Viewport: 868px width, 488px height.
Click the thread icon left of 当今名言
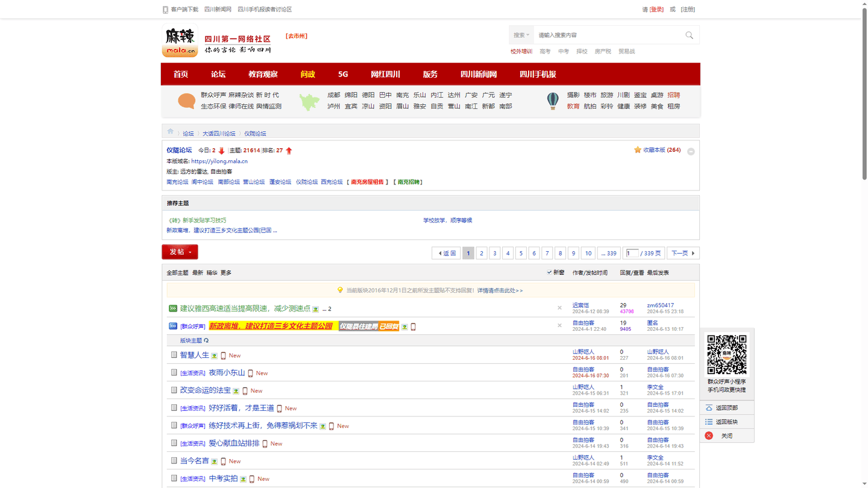[x=174, y=461]
